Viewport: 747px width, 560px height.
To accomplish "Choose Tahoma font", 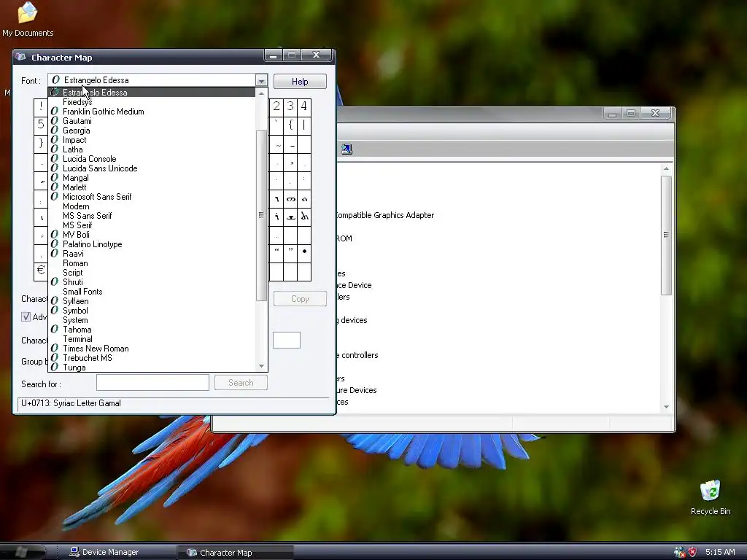I will 152,330.
